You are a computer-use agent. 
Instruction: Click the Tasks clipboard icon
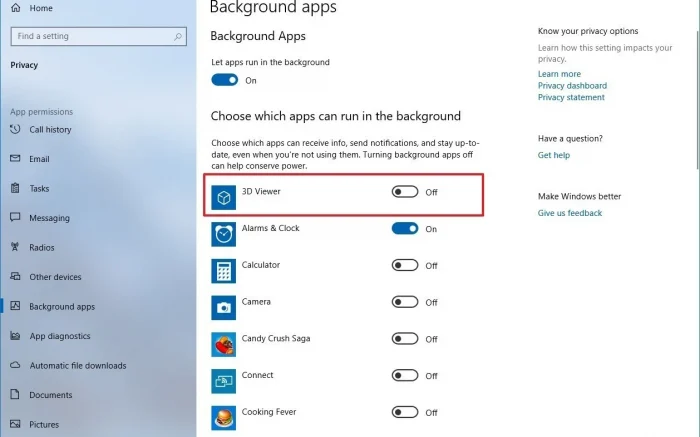tap(15, 188)
